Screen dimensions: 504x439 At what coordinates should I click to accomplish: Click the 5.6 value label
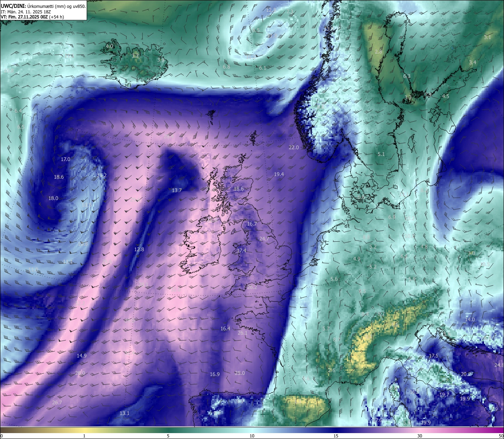334,279
